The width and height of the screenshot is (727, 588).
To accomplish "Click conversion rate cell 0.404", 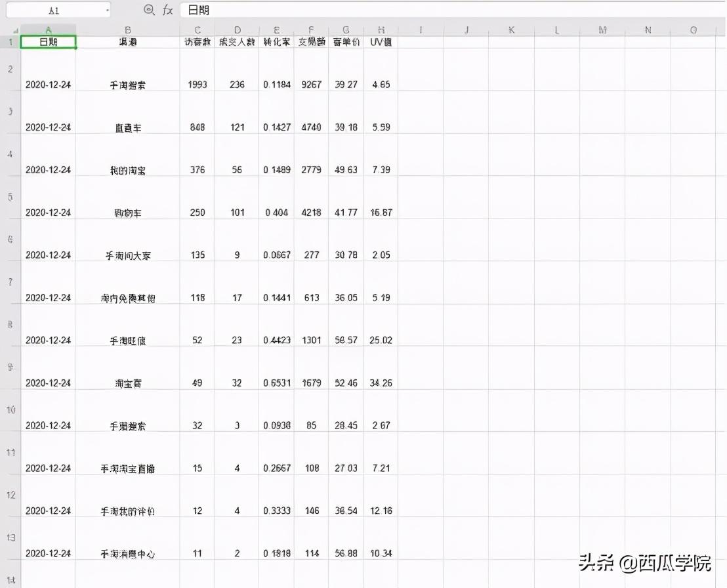I will click(276, 213).
